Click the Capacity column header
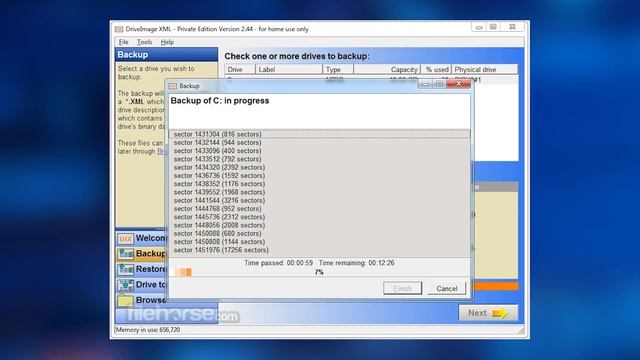The height and width of the screenshot is (360, 640). [387, 69]
